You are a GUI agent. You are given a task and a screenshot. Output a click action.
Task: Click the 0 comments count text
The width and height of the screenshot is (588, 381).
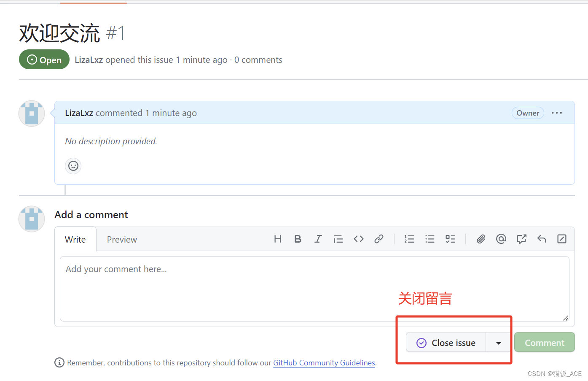[258, 60]
